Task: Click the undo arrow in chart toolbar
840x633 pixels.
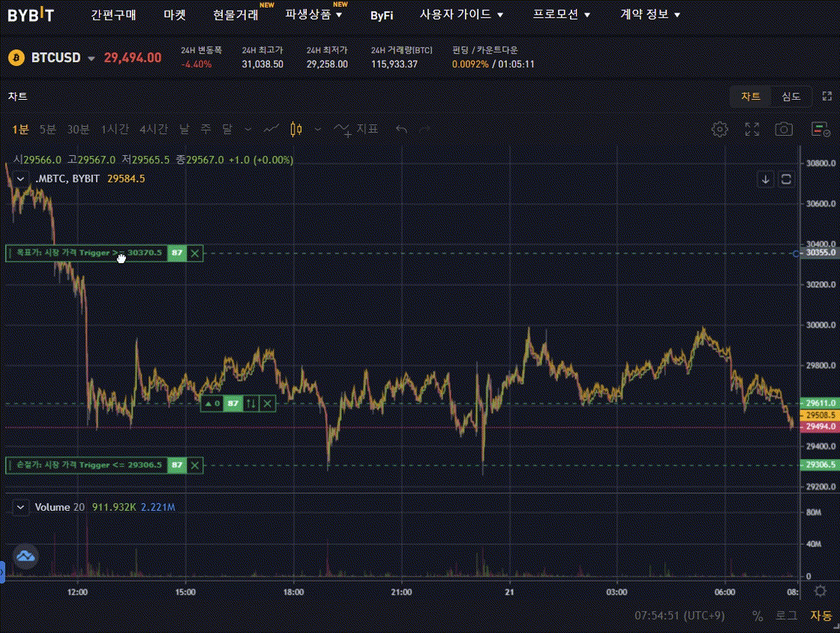Action: 400,129
